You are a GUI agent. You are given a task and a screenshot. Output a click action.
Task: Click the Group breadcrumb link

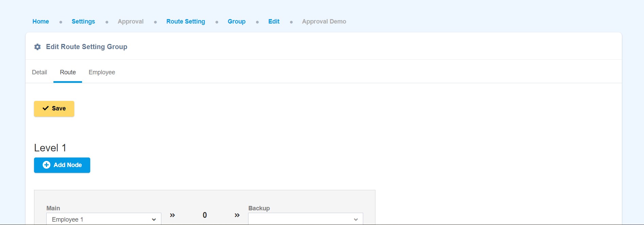click(237, 21)
